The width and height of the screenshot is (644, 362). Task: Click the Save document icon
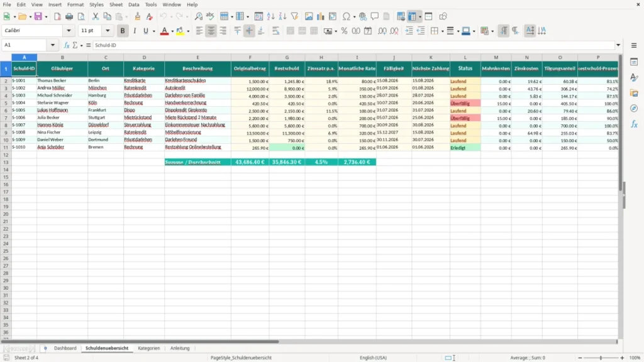(38, 16)
